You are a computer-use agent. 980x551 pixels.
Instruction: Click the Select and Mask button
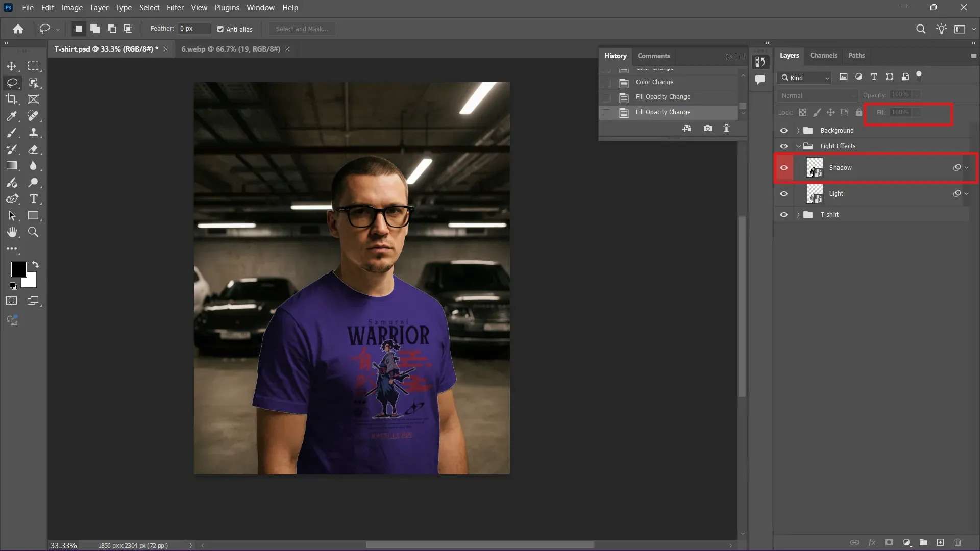(302, 29)
